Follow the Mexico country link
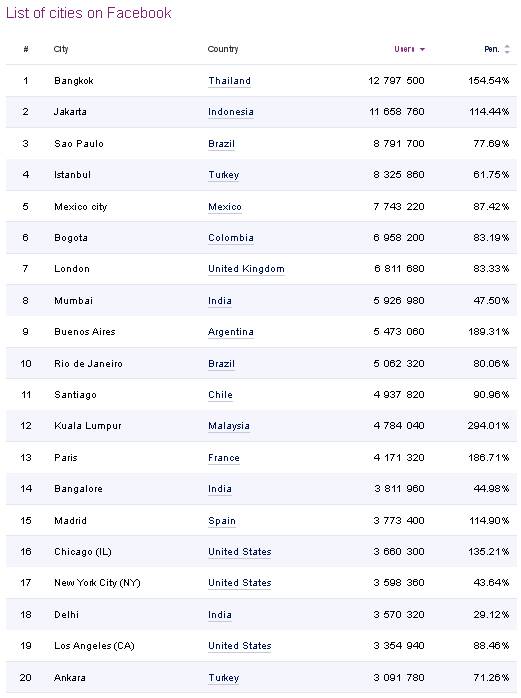Viewport: 521px width, 698px height. (x=225, y=207)
